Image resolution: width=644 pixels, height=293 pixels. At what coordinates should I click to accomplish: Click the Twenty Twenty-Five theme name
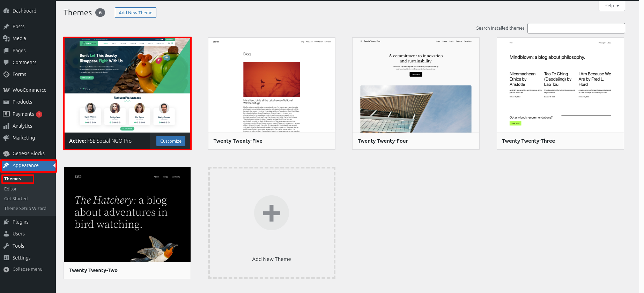click(238, 141)
